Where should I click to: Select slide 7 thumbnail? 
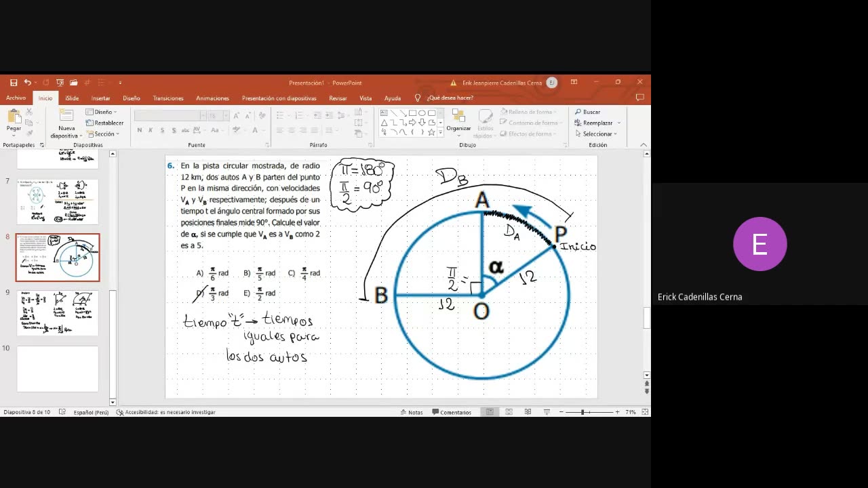(x=58, y=201)
